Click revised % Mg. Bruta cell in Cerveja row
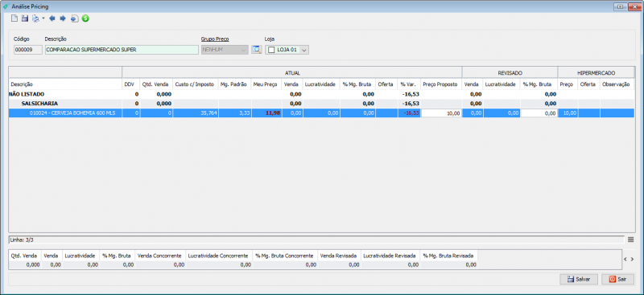 [539, 113]
